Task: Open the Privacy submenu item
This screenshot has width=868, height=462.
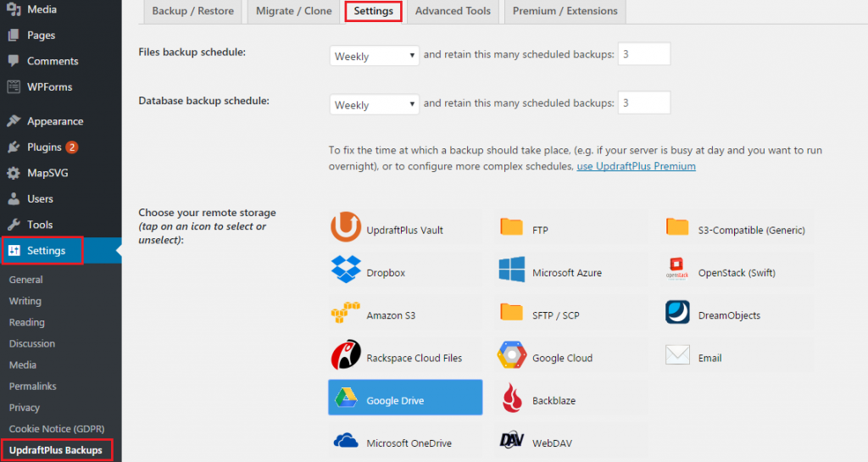Action: (x=25, y=408)
